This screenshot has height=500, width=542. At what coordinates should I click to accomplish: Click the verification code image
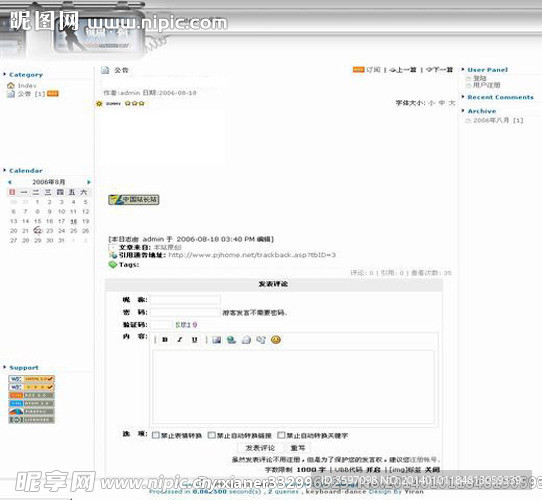point(186,325)
